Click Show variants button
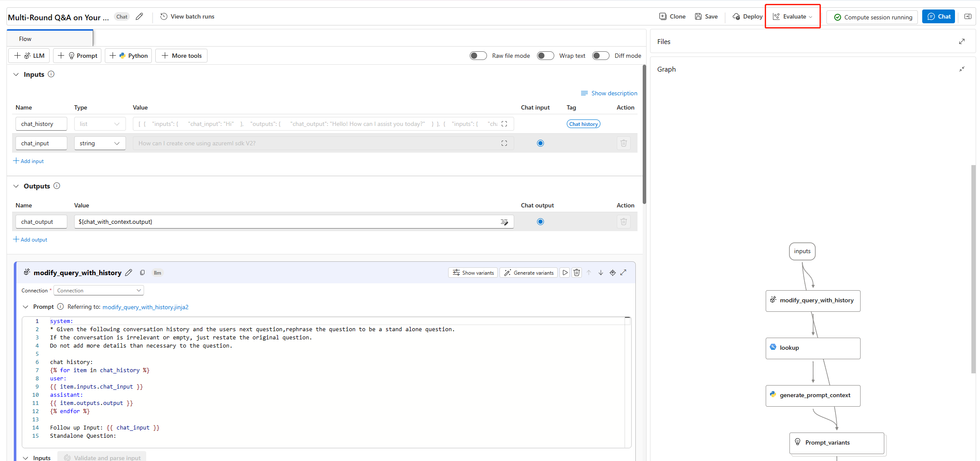Image resolution: width=980 pixels, height=461 pixels. 473,273
